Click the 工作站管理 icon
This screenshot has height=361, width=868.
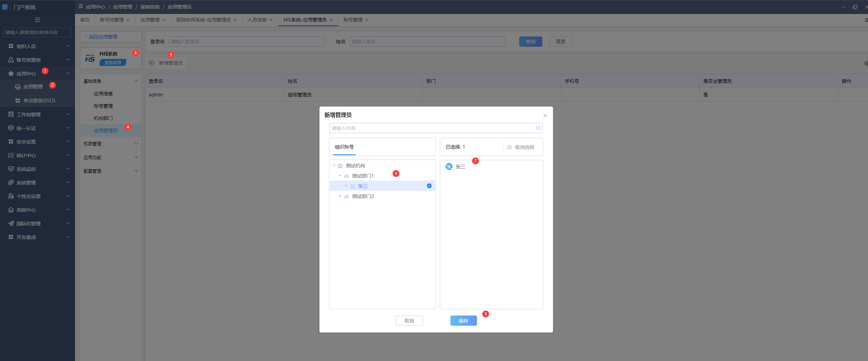coord(11,114)
